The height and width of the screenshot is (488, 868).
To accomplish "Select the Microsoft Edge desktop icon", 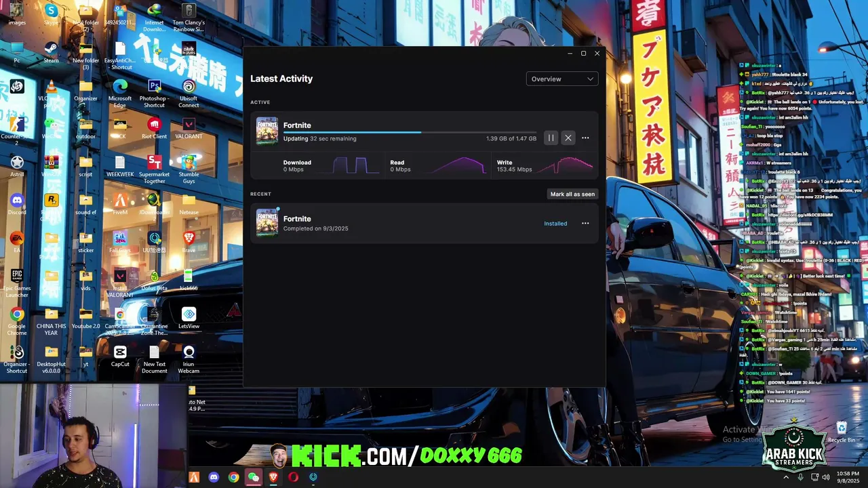I will point(120,93).
